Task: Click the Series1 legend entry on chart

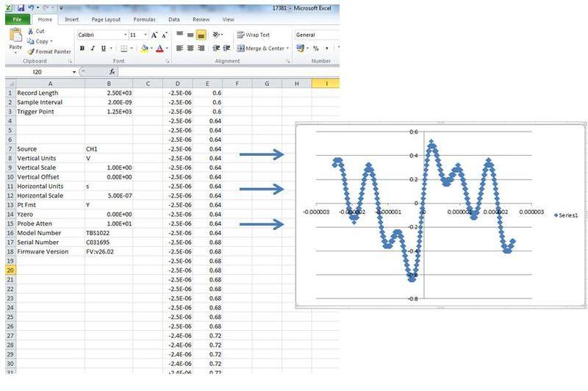Action: (566, 215)
